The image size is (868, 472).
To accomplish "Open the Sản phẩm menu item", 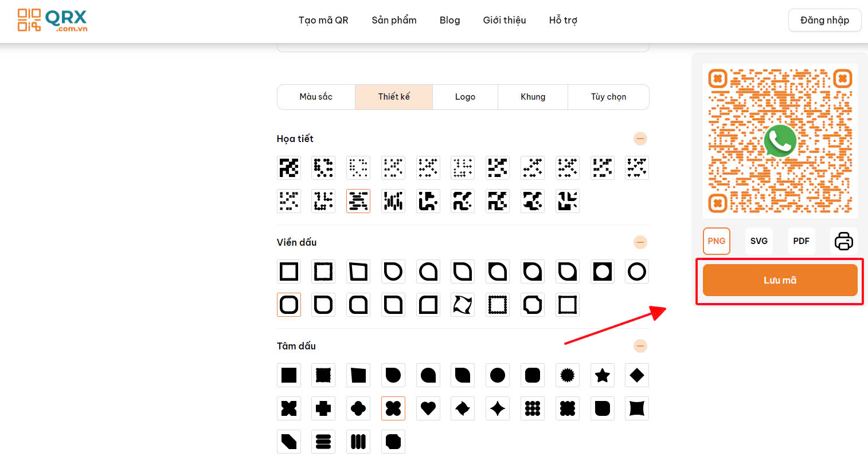I will pos(394,20).
